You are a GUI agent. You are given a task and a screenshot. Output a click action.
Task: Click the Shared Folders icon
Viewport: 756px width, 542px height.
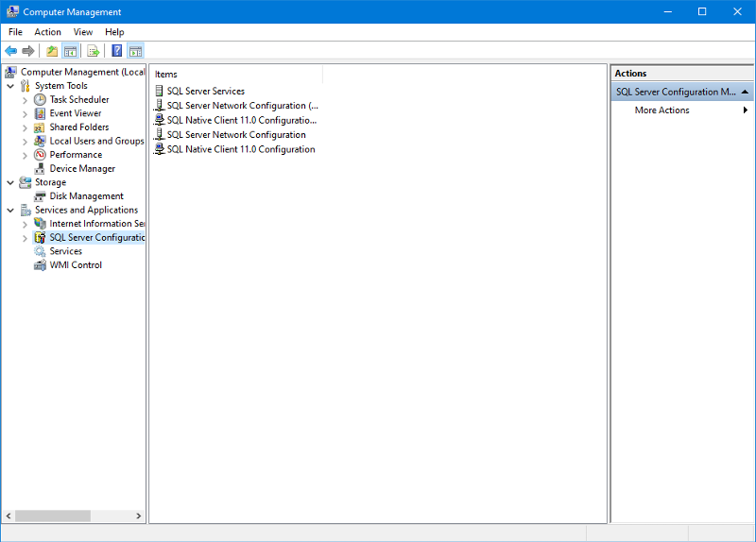40,127
